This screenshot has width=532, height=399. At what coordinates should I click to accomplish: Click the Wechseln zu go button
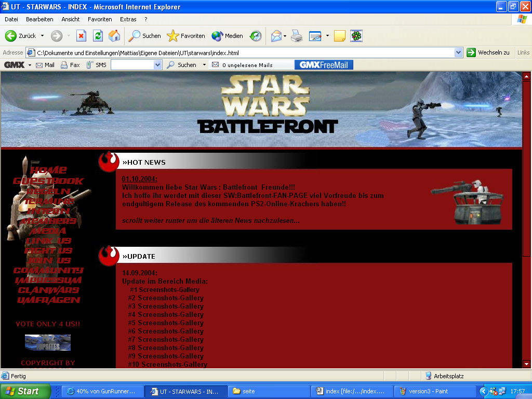coord(488,52)
